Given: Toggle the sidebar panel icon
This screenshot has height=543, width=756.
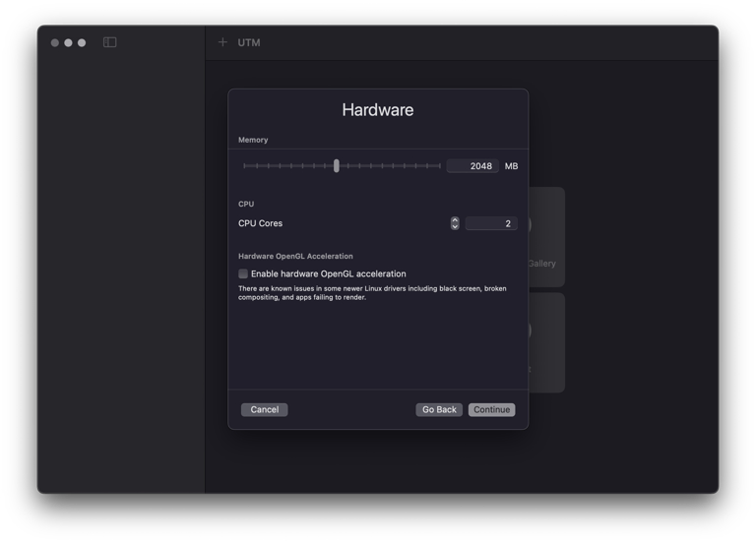Looking at the screenshot, I should point(110,42).
